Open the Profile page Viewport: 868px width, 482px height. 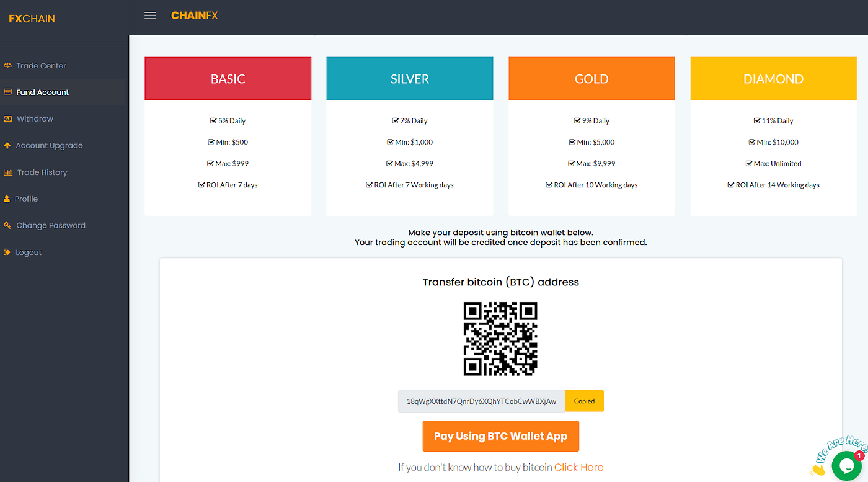pyautogui.click(x=26, y=199)
